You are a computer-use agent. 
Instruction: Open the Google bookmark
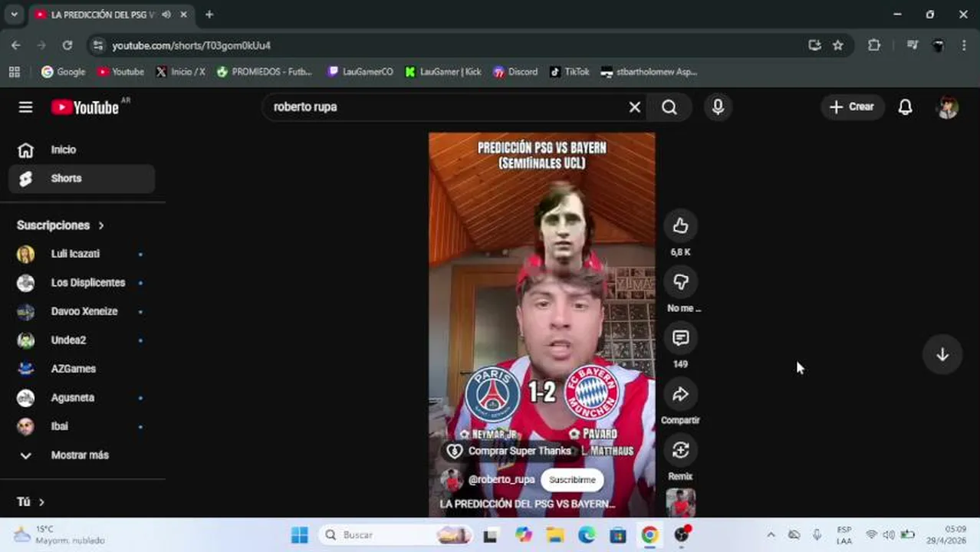tap(63, 71)
